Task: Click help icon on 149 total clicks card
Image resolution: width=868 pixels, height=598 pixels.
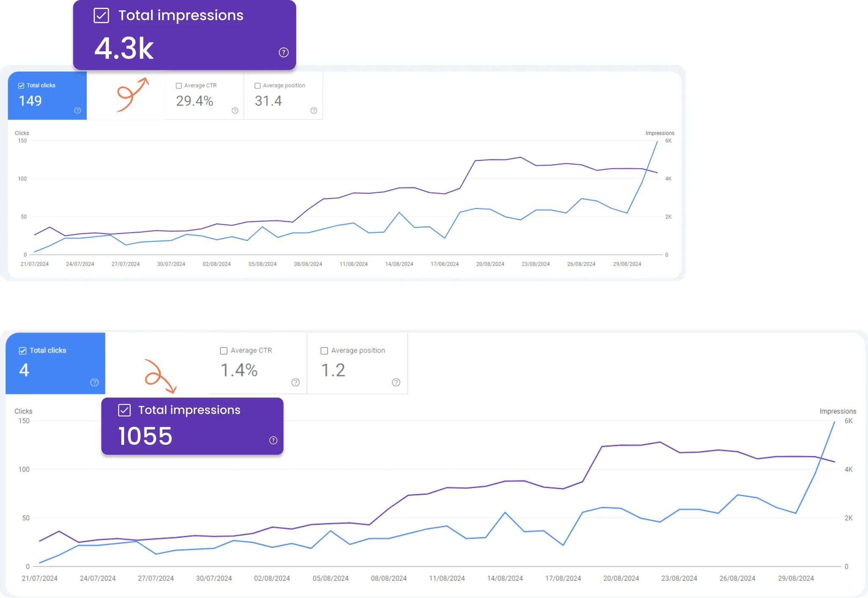Action: pyautogui.click(x=78, y=111)
